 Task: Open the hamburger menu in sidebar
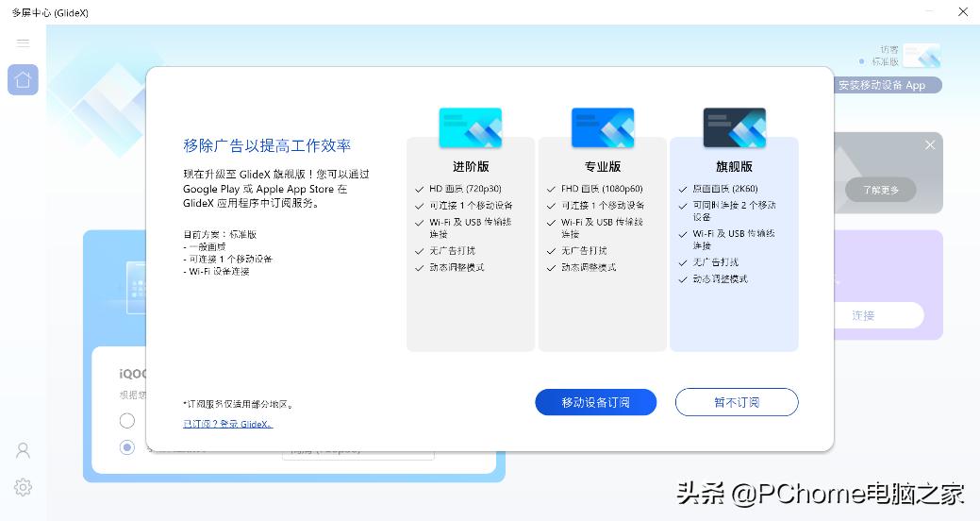tap(24, 43)
